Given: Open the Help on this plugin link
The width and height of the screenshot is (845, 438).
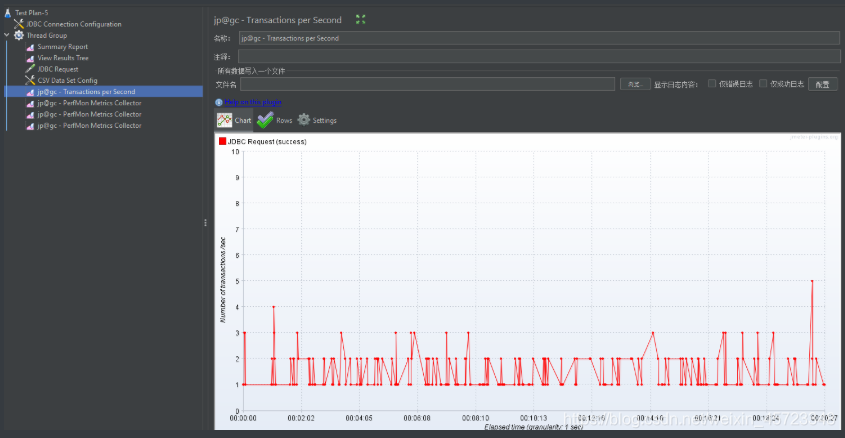Looking at the screenshot, I should 253,102.
